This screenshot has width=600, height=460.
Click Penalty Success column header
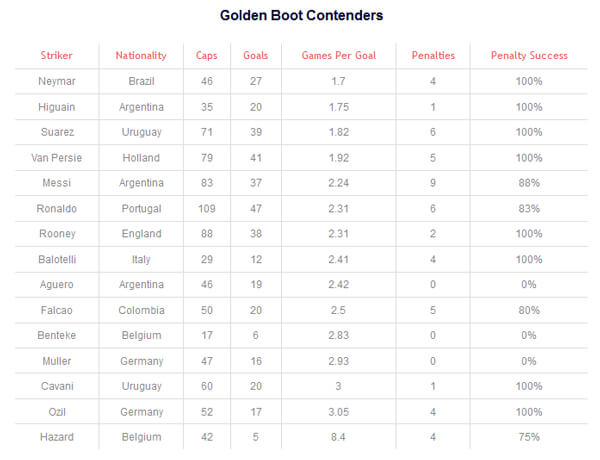click(x=529, y=56)
